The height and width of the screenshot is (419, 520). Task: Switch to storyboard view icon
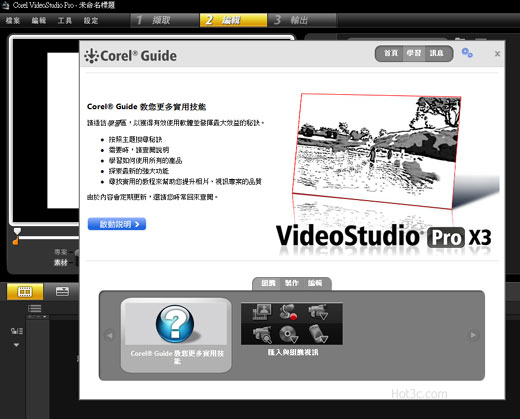pos(25,292)
